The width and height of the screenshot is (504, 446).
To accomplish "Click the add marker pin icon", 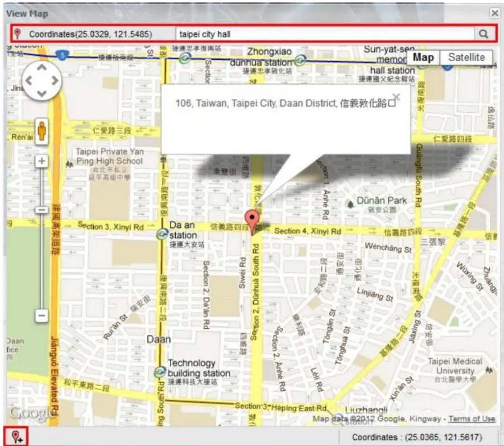I will pyautogui.click(x=16, y=437).
